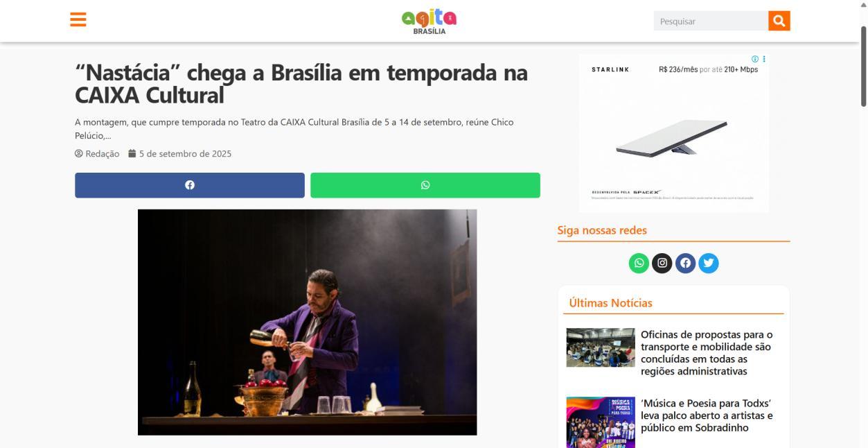868x448 pixels.
Task: Open 'Música e Poesia para Todxs' headline
Action: click(x=707, y=415)
